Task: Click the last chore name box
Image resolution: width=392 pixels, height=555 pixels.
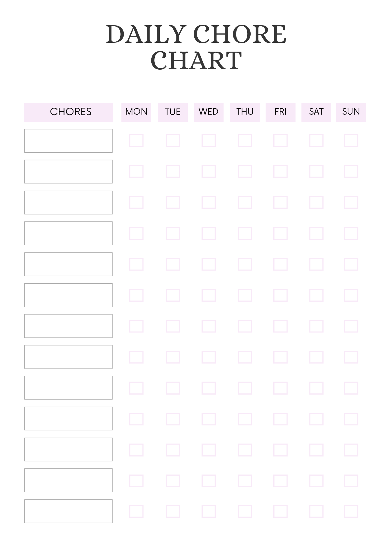Action: click(68, 511)
